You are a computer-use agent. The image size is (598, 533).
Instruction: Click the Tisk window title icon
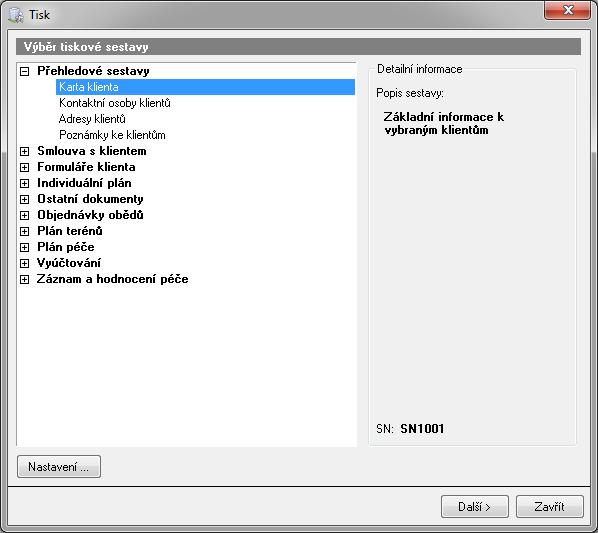click(x=16, y=15)
